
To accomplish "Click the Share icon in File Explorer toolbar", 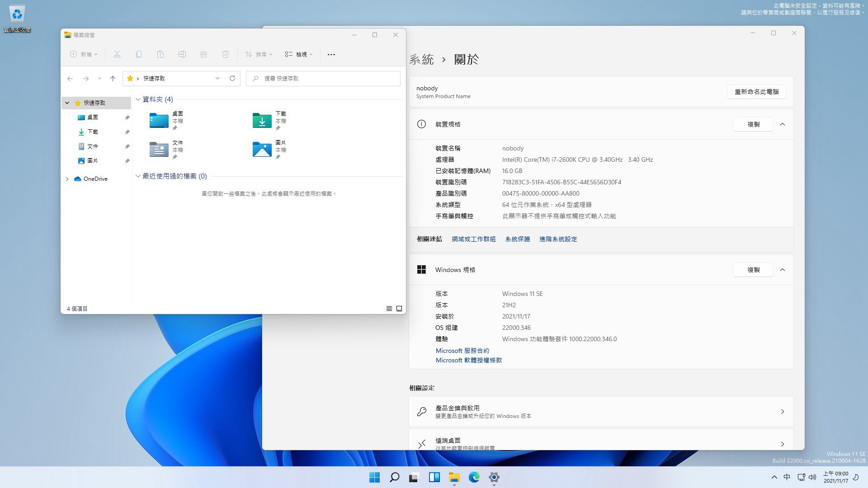I will click(204, 54).
